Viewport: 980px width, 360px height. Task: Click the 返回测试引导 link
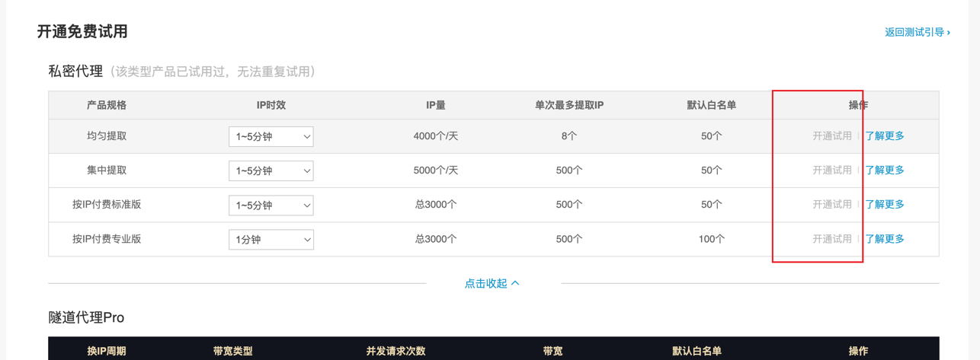pyautogui.click(x=916, y=33)
